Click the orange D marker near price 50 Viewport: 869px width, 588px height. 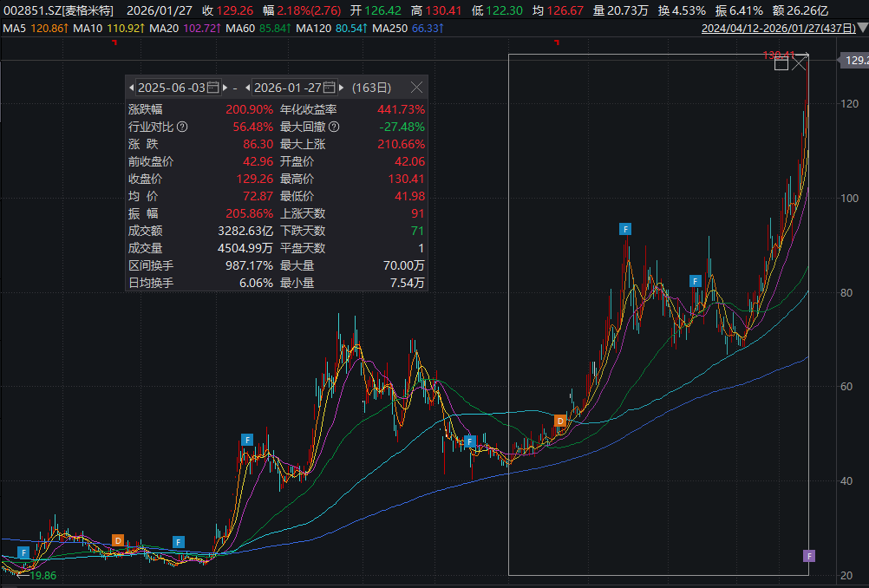click(x=560, y=421)
